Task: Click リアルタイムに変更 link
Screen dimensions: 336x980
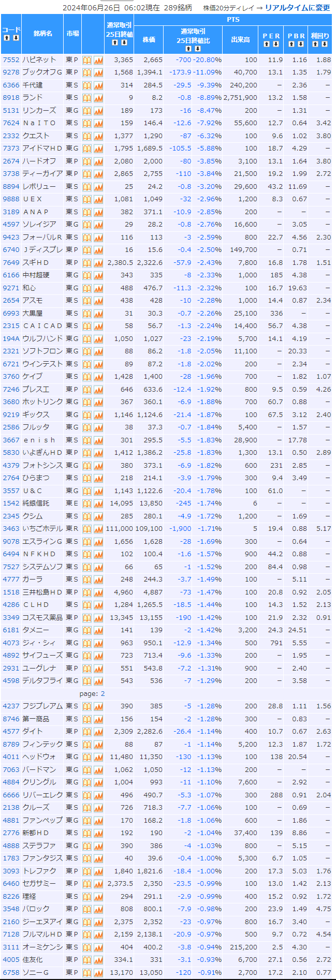Action: [x=298, y=8]
